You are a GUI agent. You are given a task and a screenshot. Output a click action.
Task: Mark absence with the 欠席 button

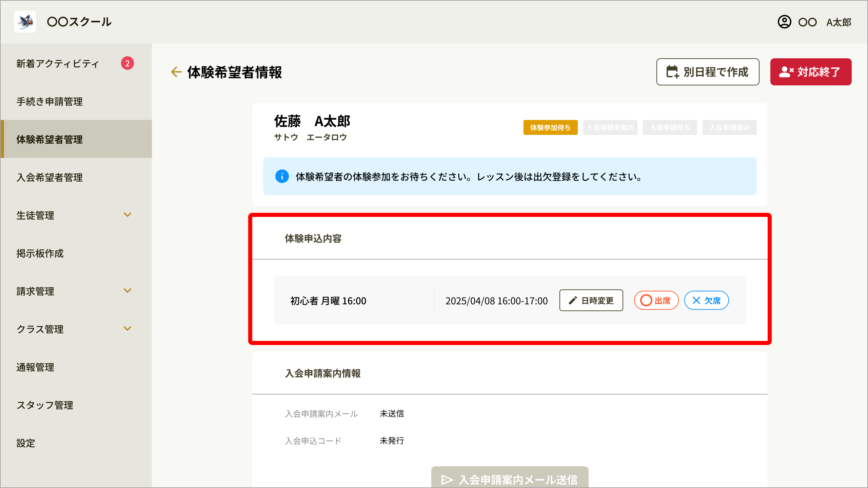click(x=706, y=300)
